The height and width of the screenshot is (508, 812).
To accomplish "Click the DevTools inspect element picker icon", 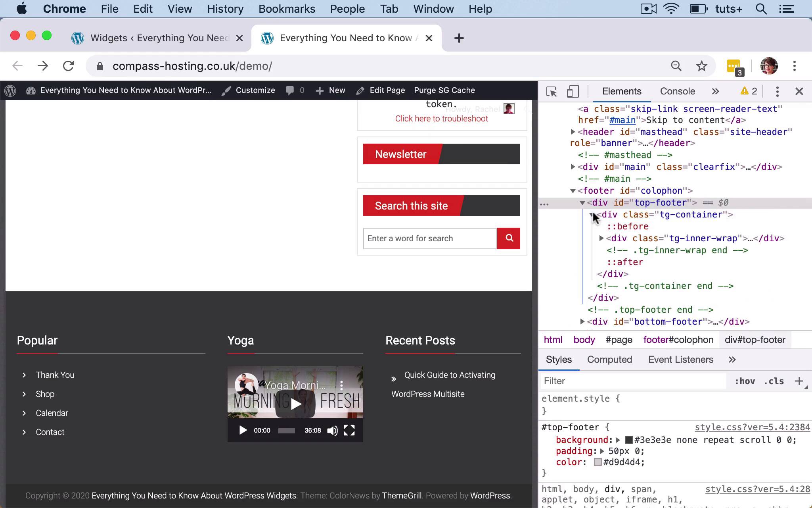I will click(551, 92).
